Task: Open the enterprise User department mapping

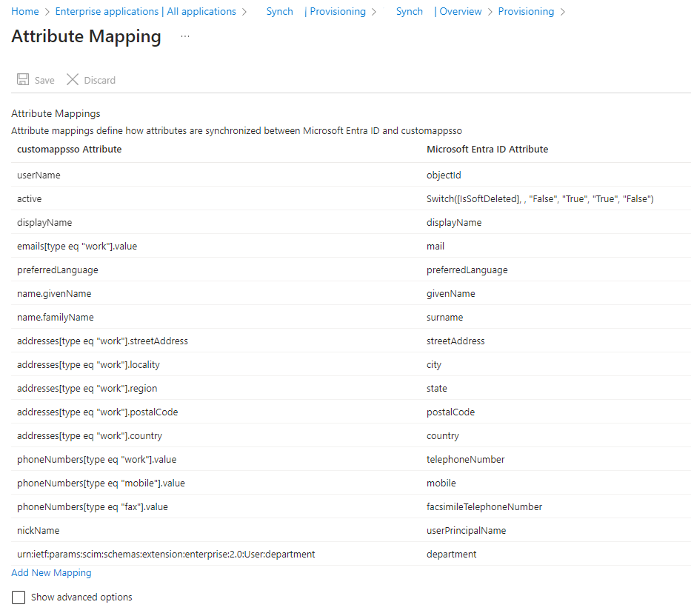Action: [166, 555]
